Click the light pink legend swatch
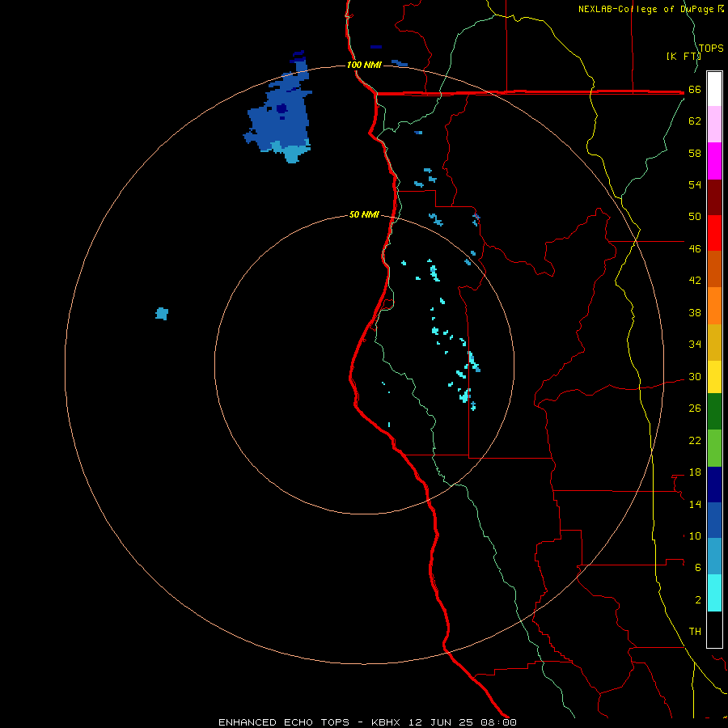 tap(714, 125)
